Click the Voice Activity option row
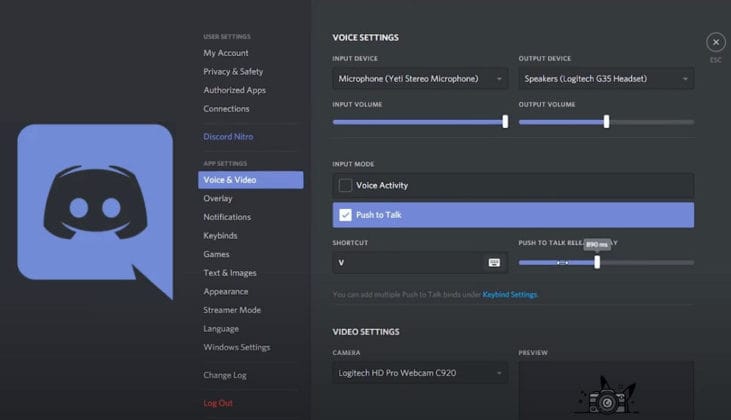 coord(513,185)
